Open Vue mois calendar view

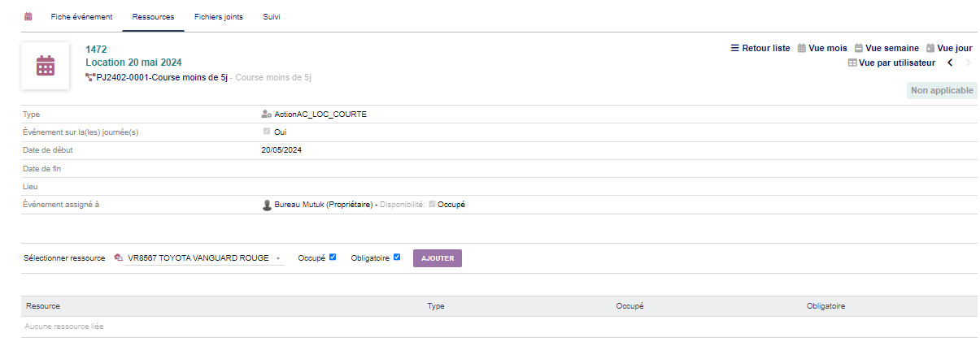tap(822, 48)
